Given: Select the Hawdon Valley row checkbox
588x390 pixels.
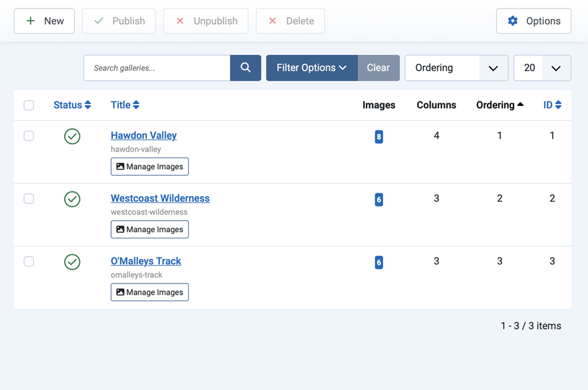Looking at the screenshot, I should point(29,136).
